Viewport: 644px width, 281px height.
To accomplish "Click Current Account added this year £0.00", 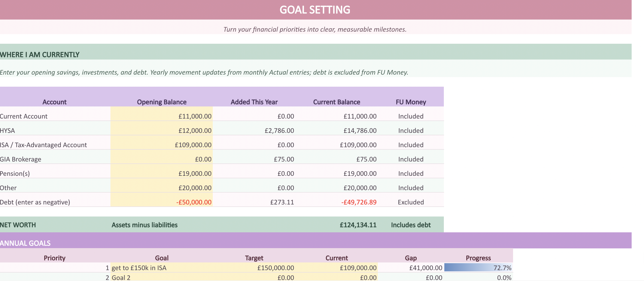I will click(x=254, y=114).
